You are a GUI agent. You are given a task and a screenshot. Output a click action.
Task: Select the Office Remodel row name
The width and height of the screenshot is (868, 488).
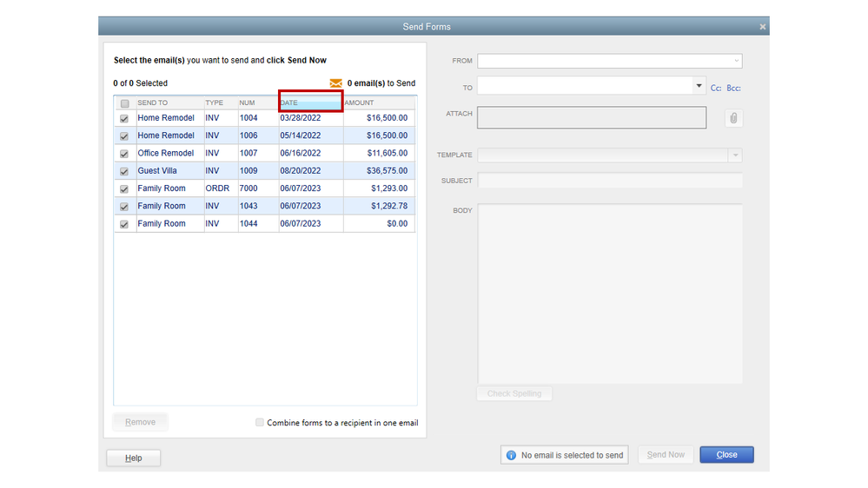point(165,154)
